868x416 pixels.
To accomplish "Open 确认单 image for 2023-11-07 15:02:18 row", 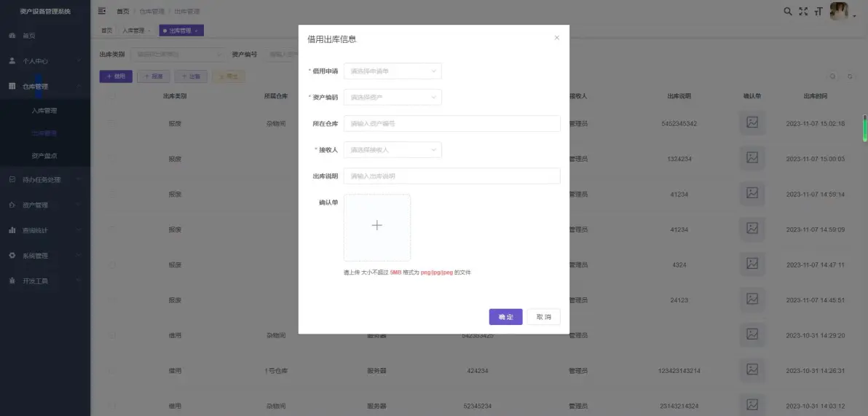I will [x=752, y=123].
